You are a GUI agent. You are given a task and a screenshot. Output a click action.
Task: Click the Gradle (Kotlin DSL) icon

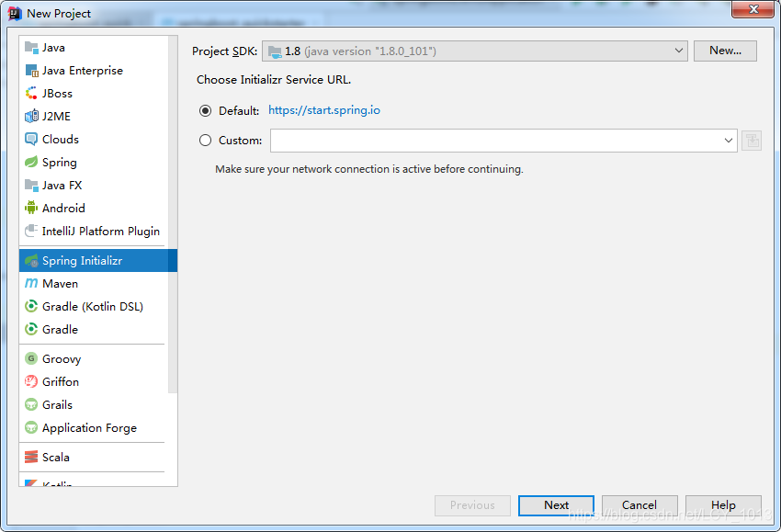(x=31, y=306)
